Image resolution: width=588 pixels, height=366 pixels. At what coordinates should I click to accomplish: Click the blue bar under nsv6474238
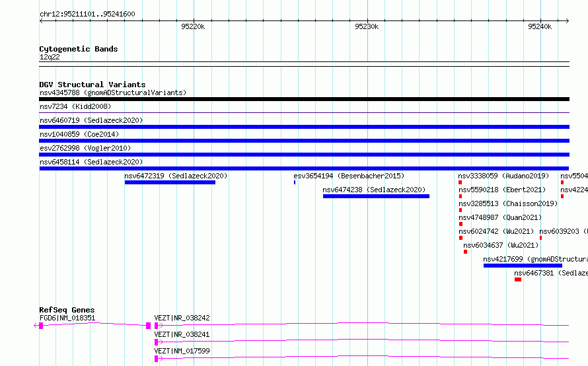pos(376,196)
